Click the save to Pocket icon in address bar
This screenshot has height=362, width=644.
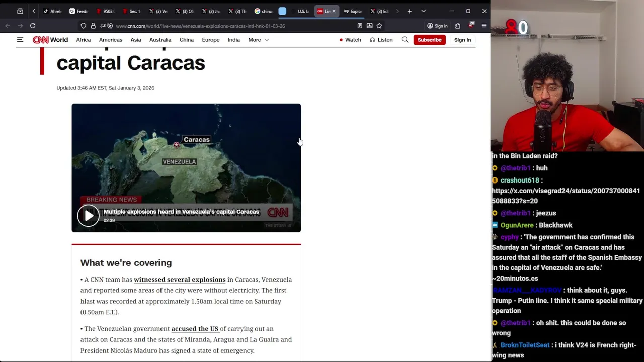point(369,26)
